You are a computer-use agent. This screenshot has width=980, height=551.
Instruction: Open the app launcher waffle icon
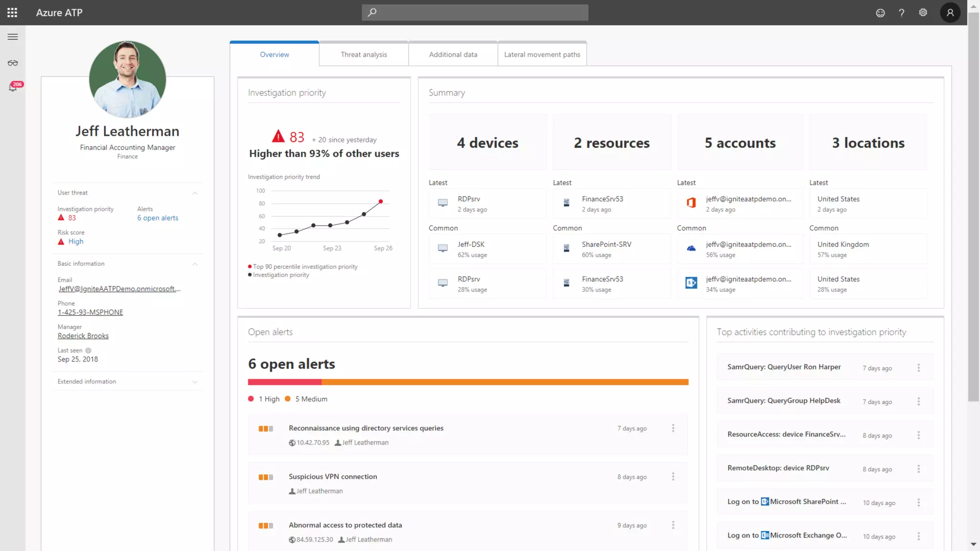[x=12, y=12]
